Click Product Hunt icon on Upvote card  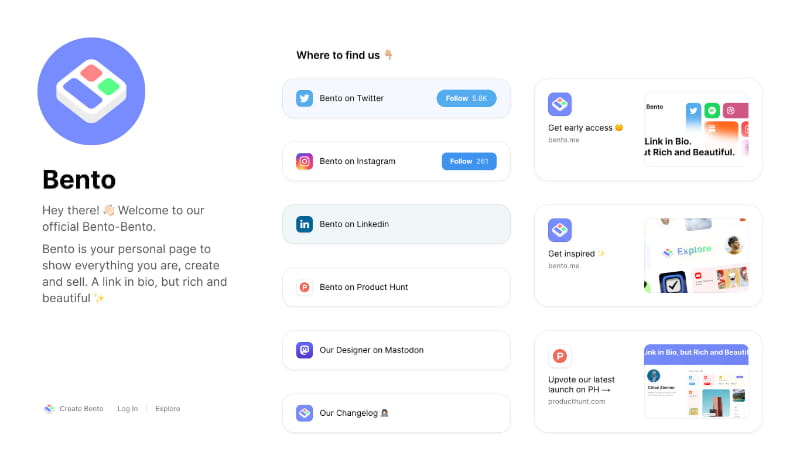pos(560,356)
